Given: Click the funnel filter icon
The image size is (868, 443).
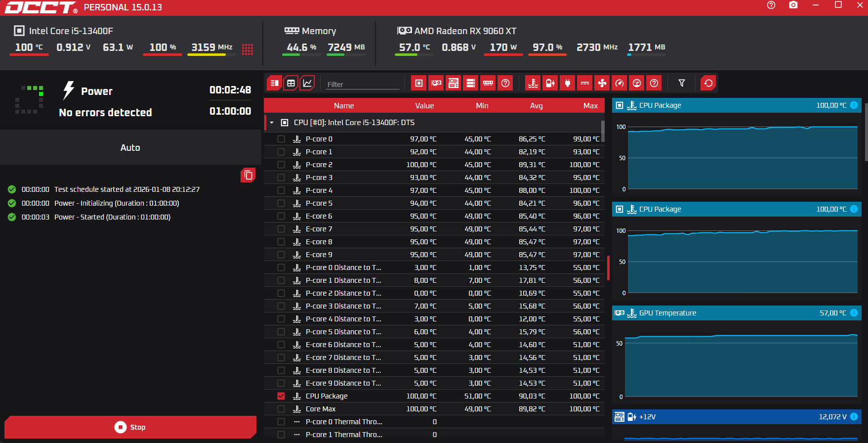Looking at the screenshot, I should pyautogui.click(x=682, y=83).
